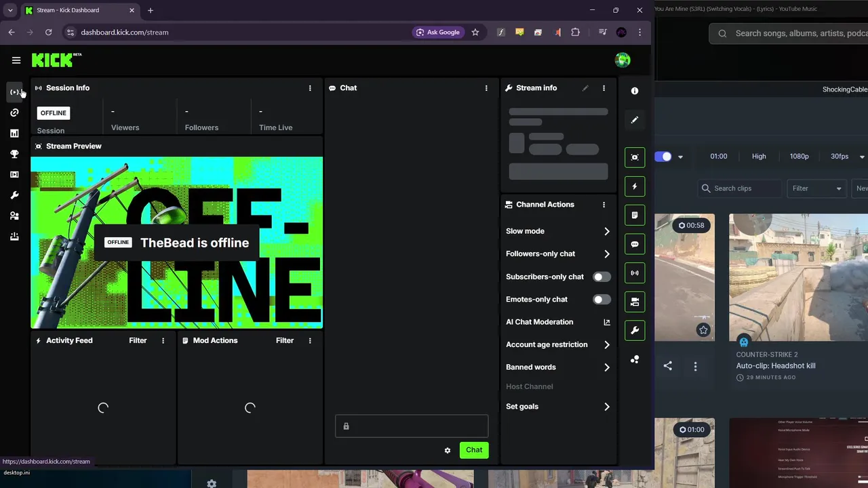Image resolution: width=868 pixels, height=488 pixels.
Task: Click the locked chat message input field
Action: (x=412, y=426)
